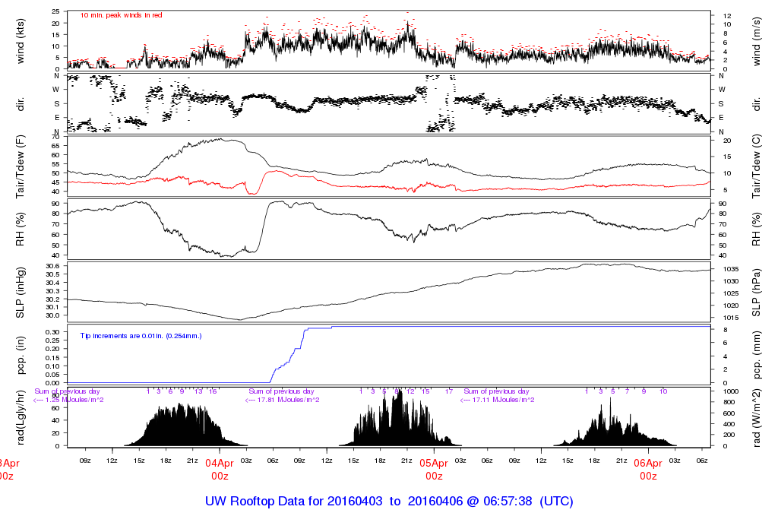Click the '65' Fahrenheit tick label

click(56, 146)
